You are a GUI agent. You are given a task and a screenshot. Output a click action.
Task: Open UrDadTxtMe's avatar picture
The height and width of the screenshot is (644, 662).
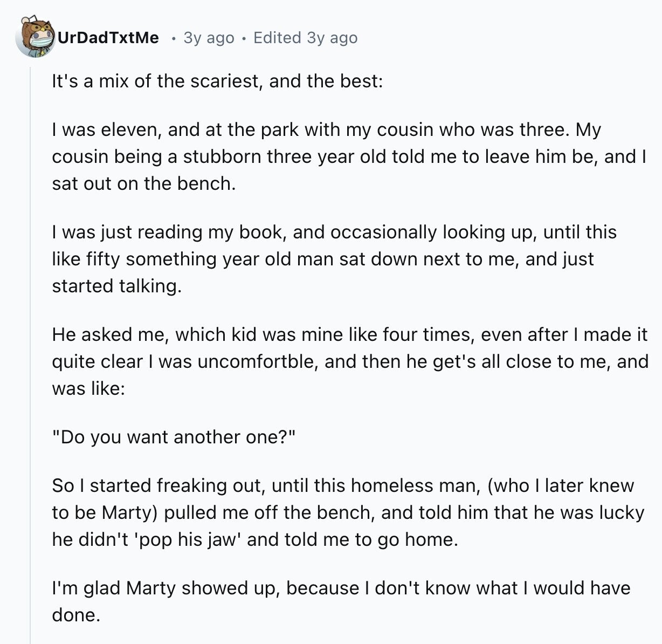tap(36, 37)
